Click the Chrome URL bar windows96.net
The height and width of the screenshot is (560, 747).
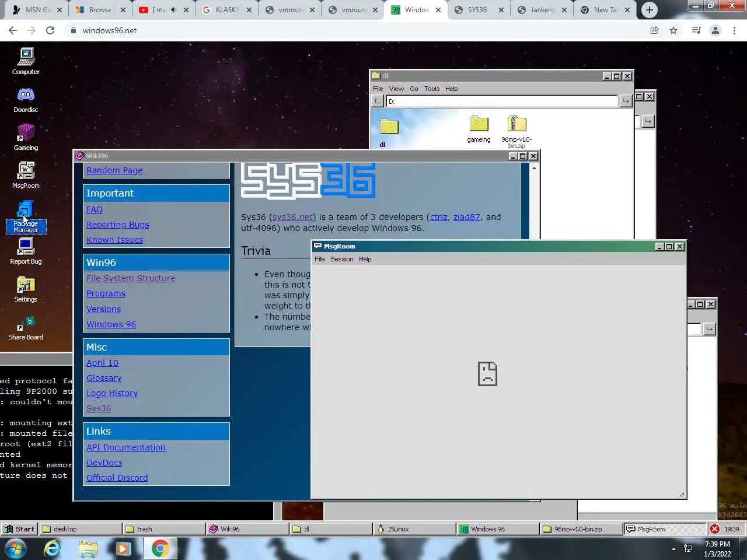110,30
